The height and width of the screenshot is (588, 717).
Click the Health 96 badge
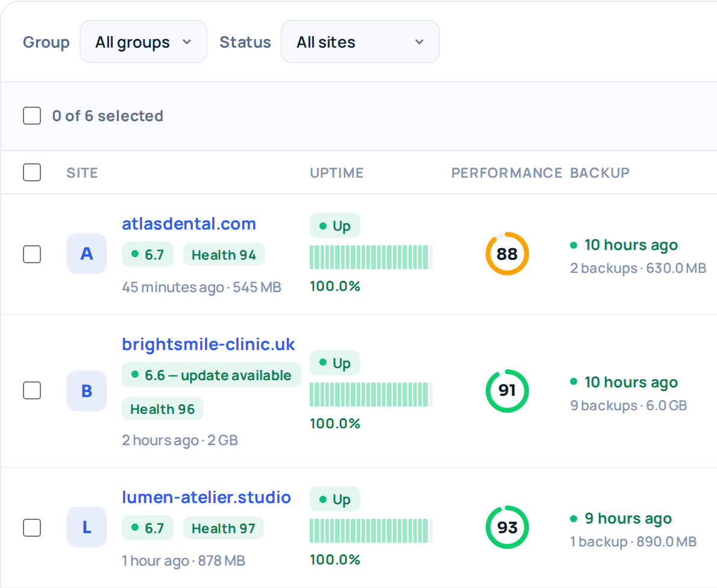(162, 408)
